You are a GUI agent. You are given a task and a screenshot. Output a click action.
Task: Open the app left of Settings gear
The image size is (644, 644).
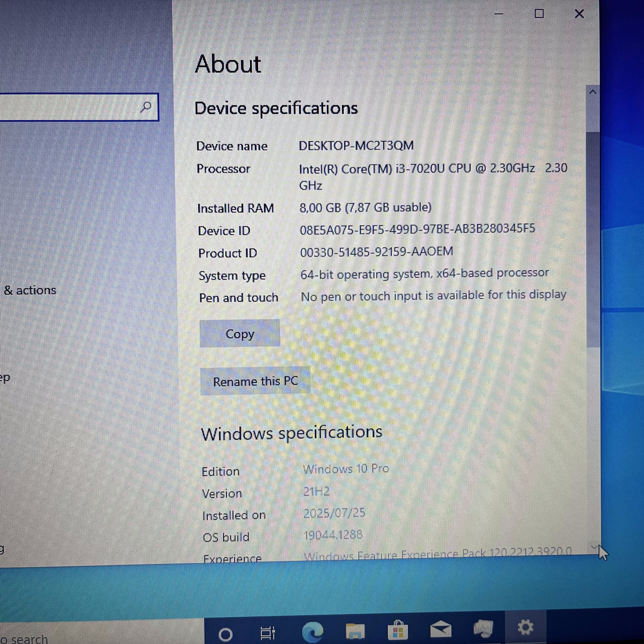click(483, 628)
